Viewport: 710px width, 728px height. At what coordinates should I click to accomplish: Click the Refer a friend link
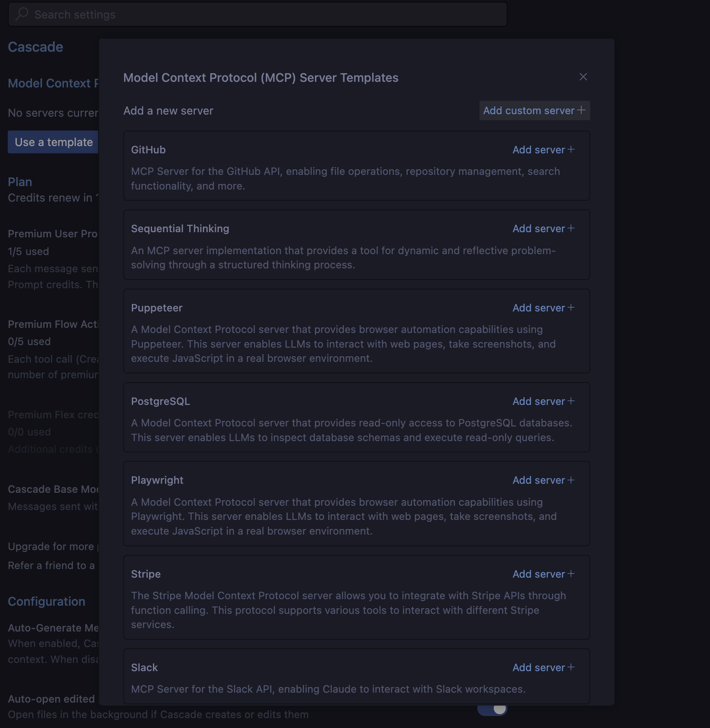click(x=51, y=566)
